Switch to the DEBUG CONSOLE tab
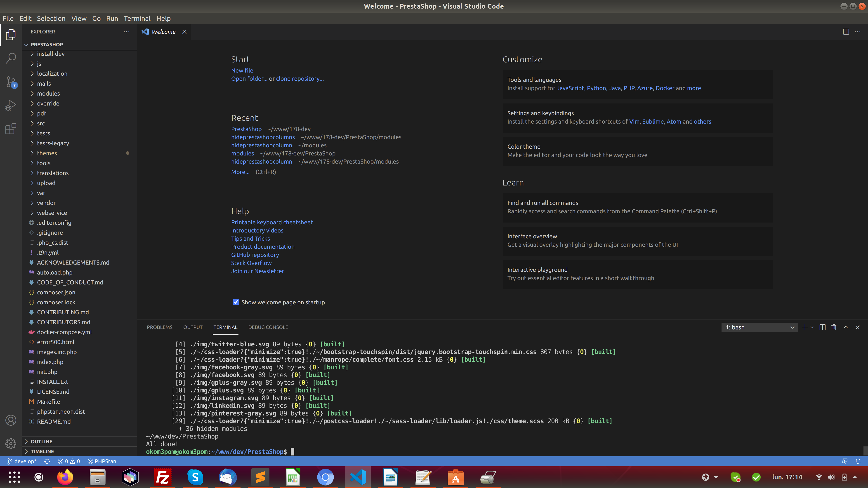The height and width of the screenshot is (488, 868). (x=268, y=327)
